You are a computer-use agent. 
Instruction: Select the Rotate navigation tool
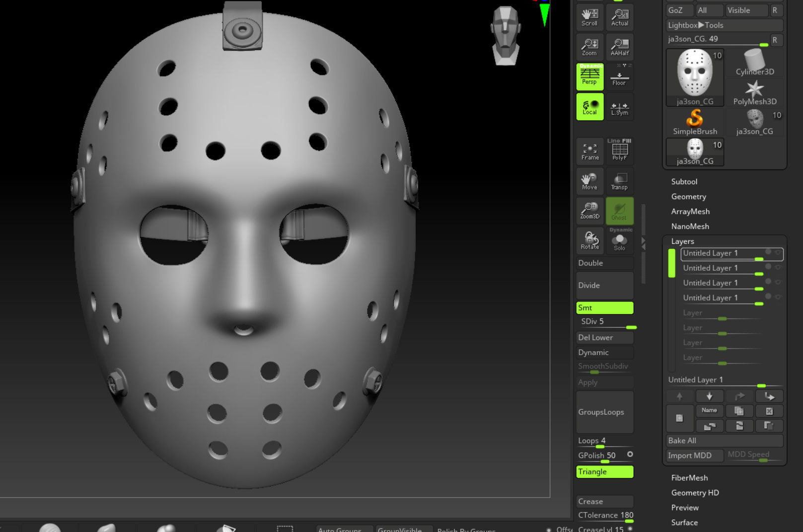pos(589,241)
